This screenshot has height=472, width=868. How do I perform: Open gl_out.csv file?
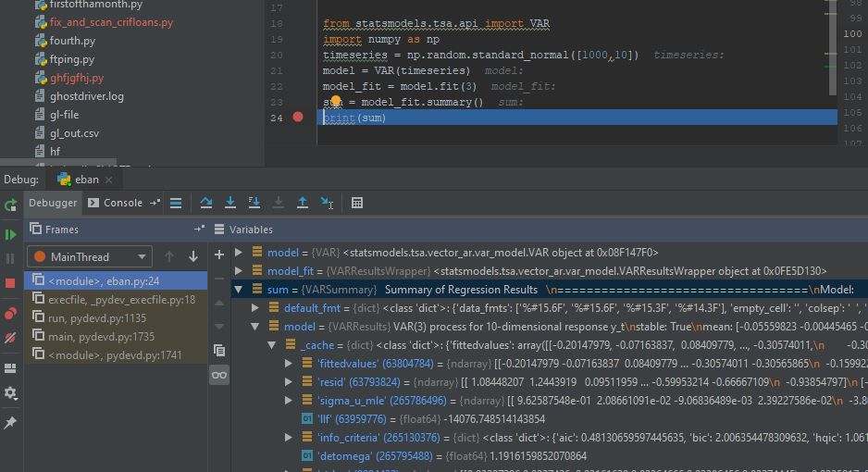[x=74, y=132]
